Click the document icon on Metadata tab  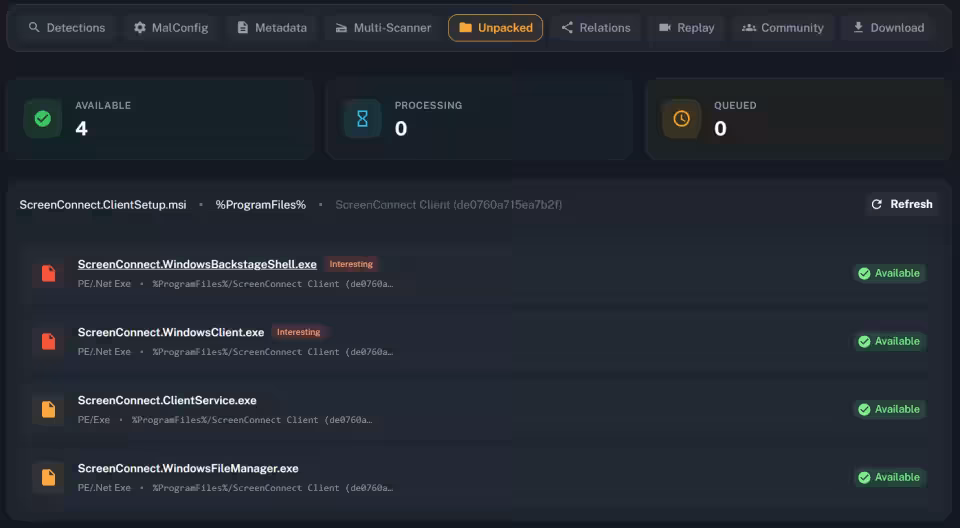coord(243,28)
